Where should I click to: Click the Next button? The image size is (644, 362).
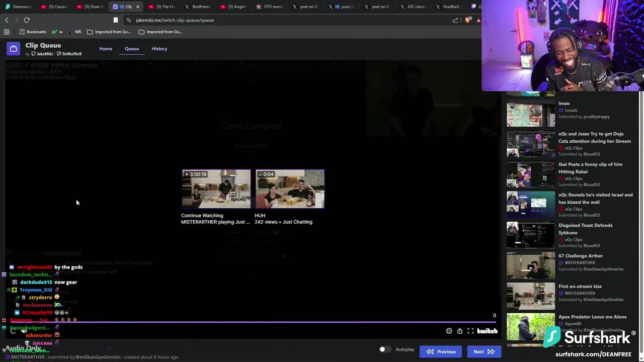tap(484, 351)
